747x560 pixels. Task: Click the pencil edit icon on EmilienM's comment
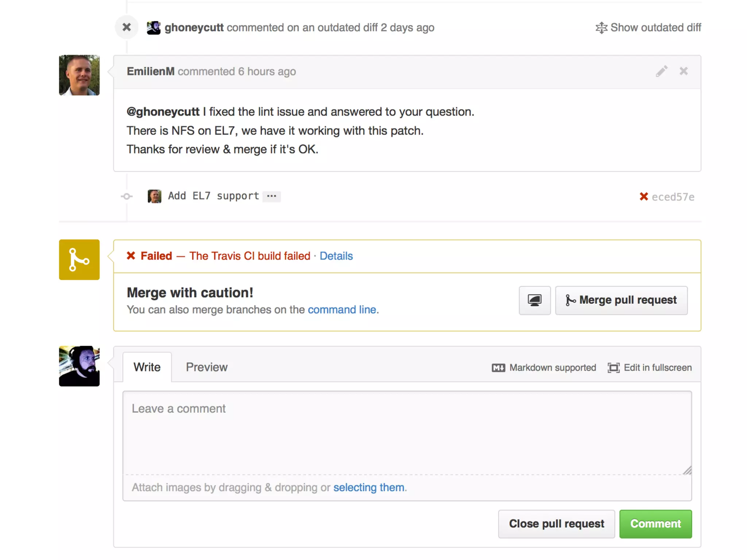pyautogui.click(x=661, y=71)
